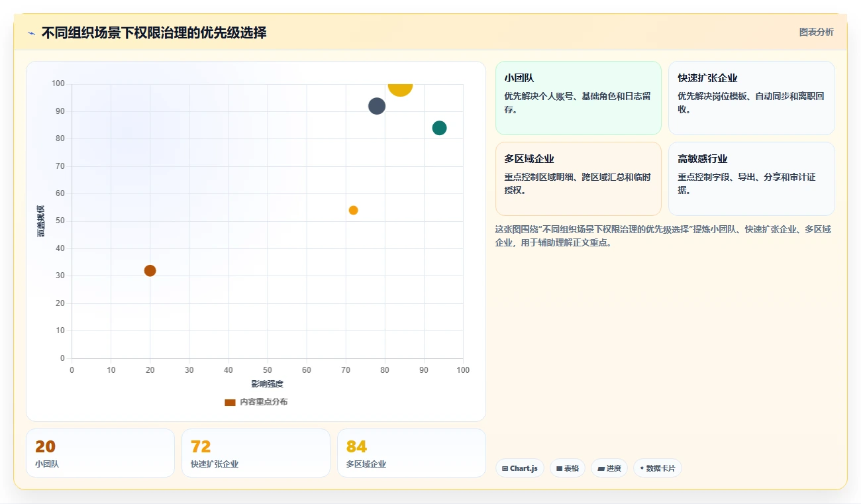Toggle the 内容重点分布 legend entry
This screenshot has width=861, height=504.
[x=256, y=402]
